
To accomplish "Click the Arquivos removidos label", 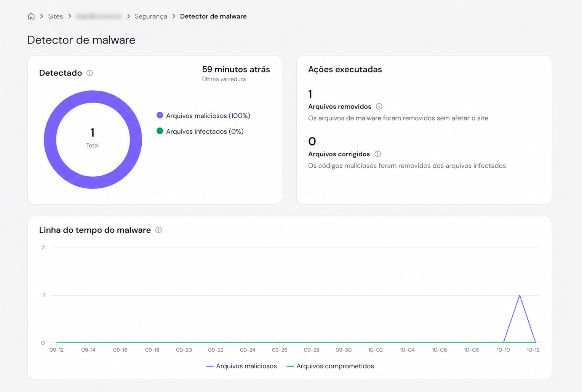I will pos(340,106).
